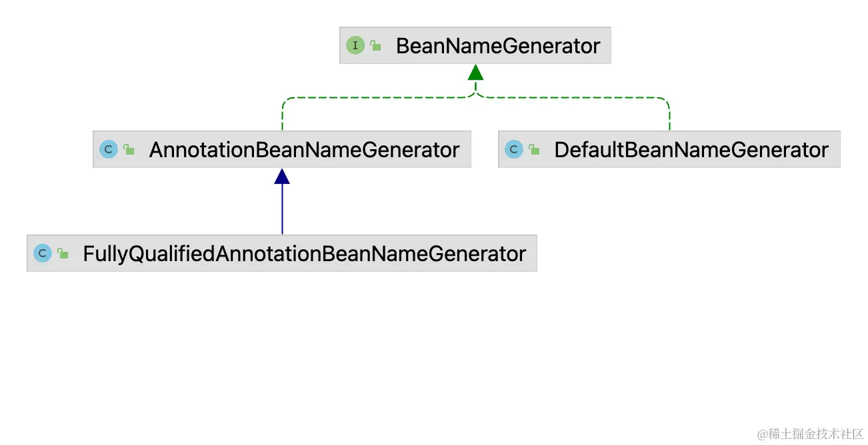Select the AnnotationBeanNameGenerator class node

click(x=282, y=149)
